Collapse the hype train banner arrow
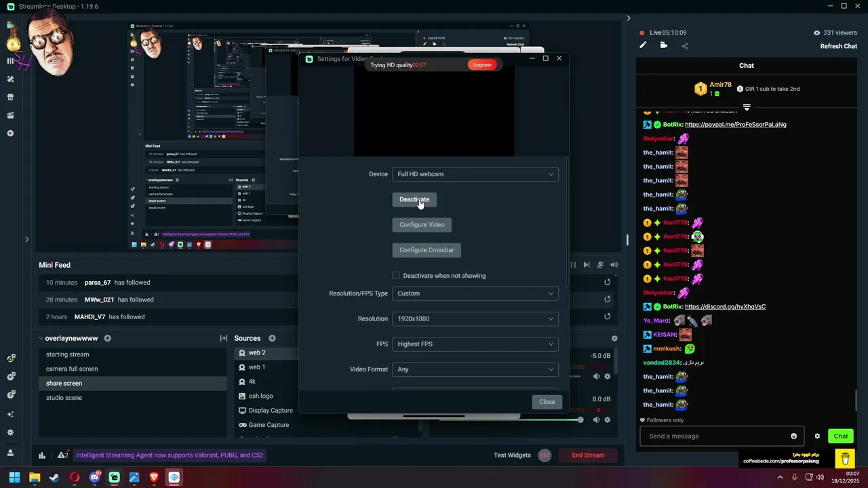868x488 pixels. tap(747, 107)
